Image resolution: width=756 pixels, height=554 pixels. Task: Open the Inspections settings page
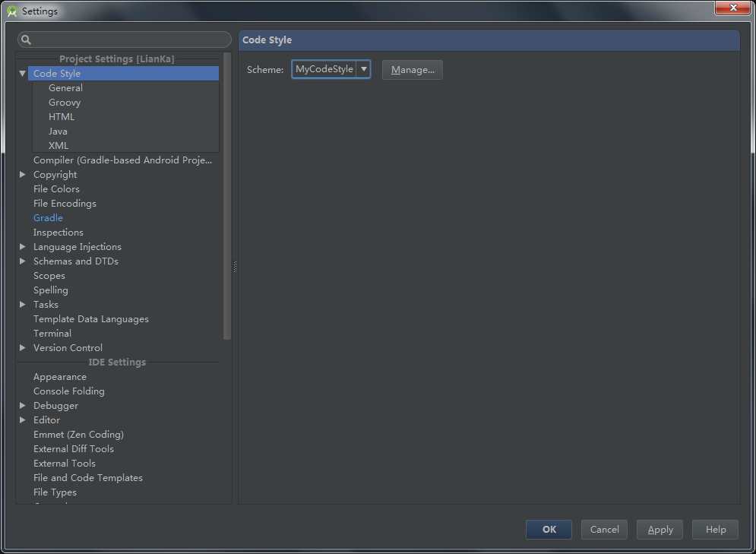pos(58,233)
